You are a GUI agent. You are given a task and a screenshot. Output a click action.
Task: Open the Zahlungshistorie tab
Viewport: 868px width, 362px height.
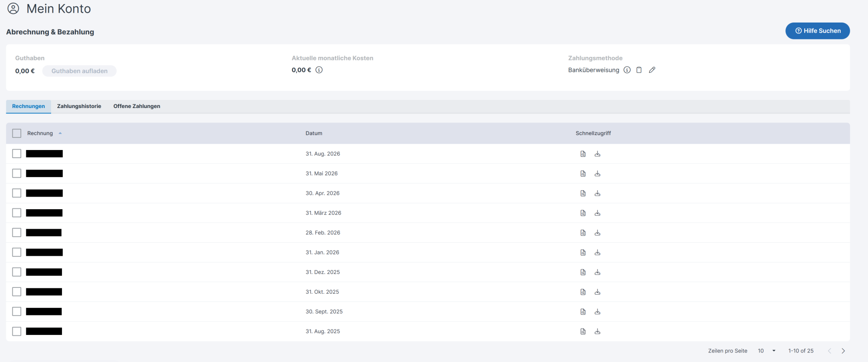point(79,106)
